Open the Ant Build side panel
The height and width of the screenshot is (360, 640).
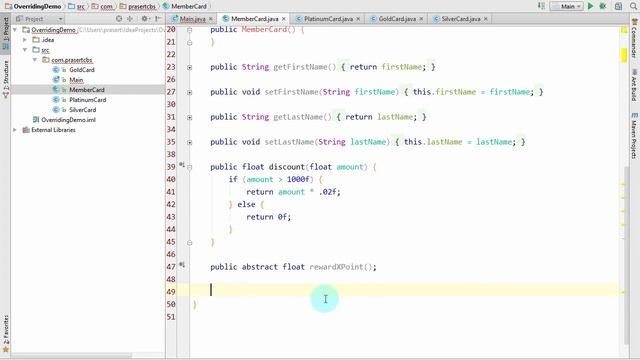pyautogui.click(x=634, y=86)
